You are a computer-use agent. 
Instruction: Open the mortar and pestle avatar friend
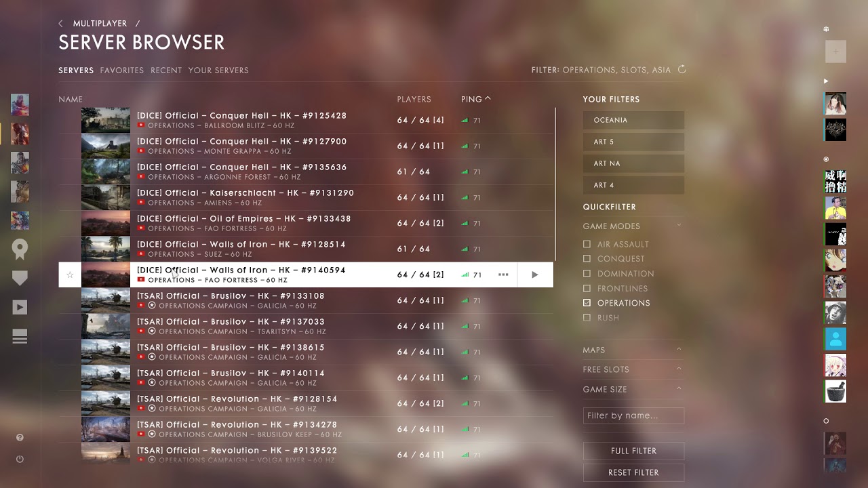coord(835,391)
